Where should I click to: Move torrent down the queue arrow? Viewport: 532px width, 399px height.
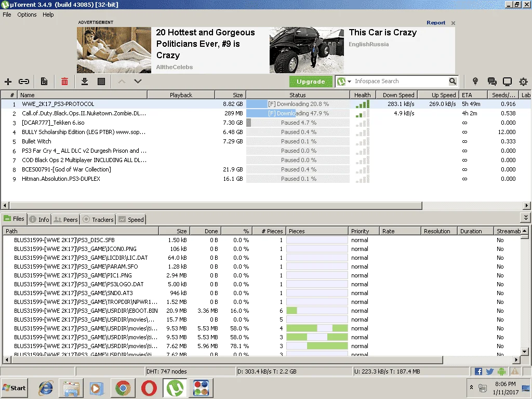point(138,82)
